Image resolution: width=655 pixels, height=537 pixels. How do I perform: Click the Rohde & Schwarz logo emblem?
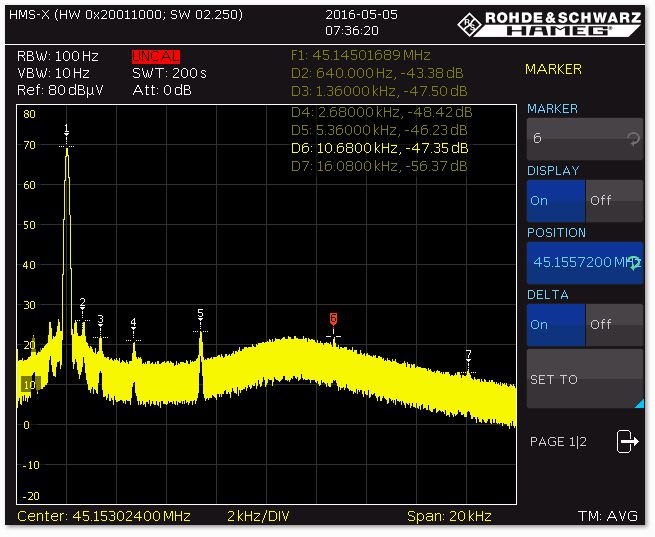click(x=469, y=23)
